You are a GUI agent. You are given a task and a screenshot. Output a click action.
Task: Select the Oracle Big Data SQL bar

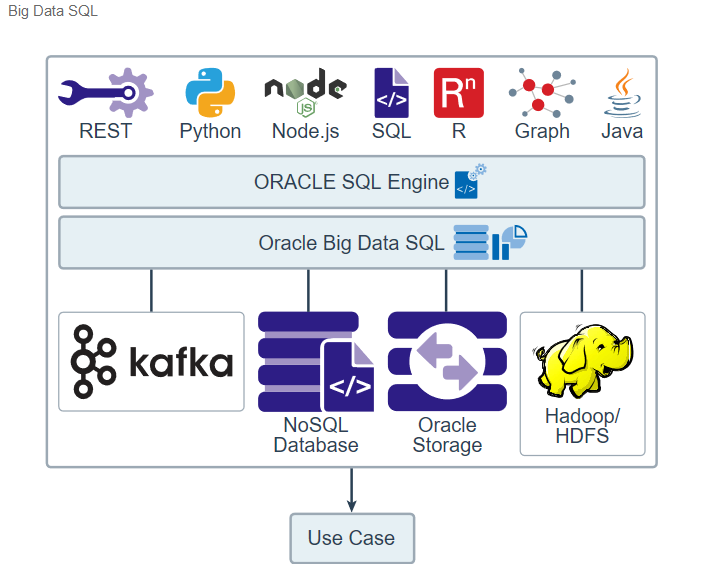(x=352, y=243)
